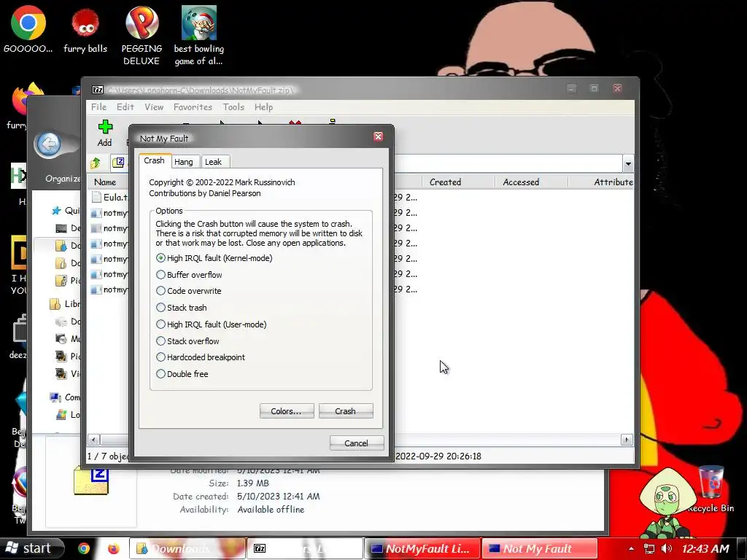Open the volume control in system tray
The image size is (747, 560).
(667, 548)
